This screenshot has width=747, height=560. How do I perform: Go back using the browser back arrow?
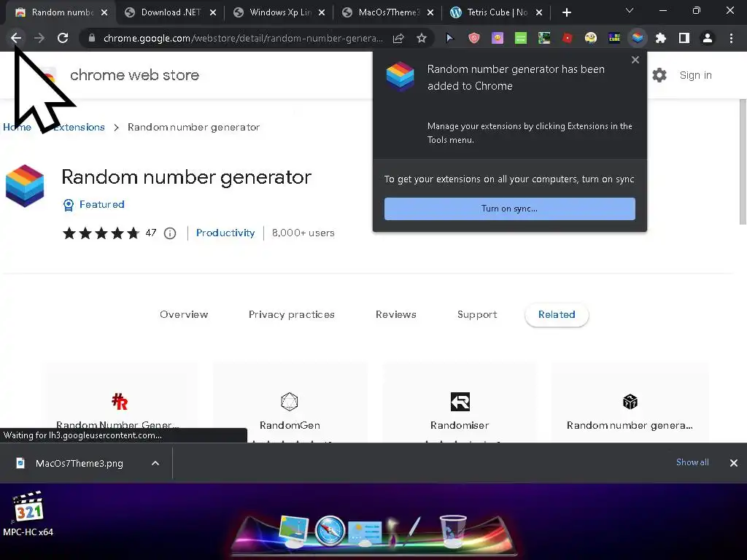tap(16, 38)
